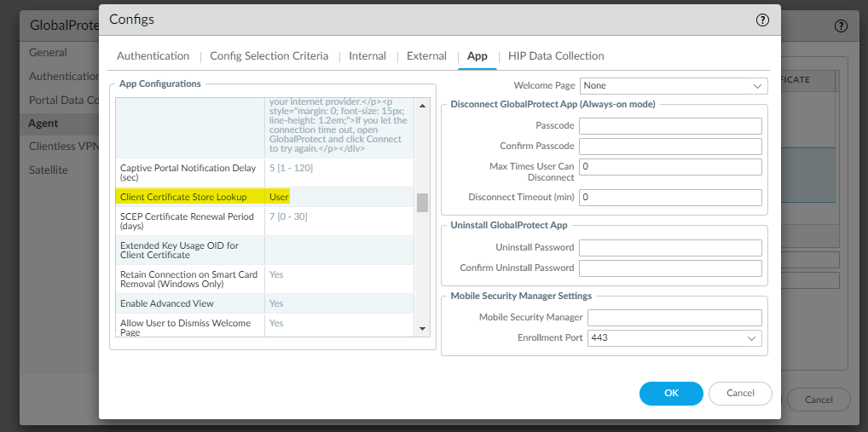
Task: Click the User value for certificate store
Action: coord(279,197)
